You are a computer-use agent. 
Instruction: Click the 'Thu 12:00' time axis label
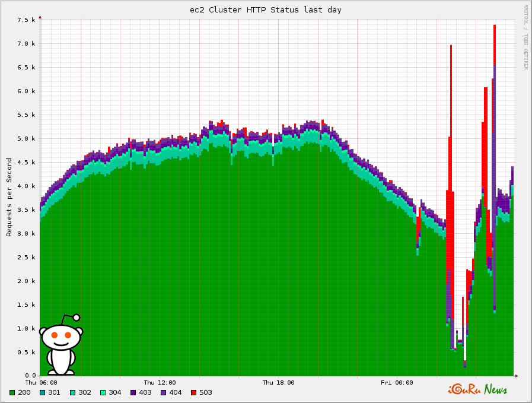coord(160,383)
